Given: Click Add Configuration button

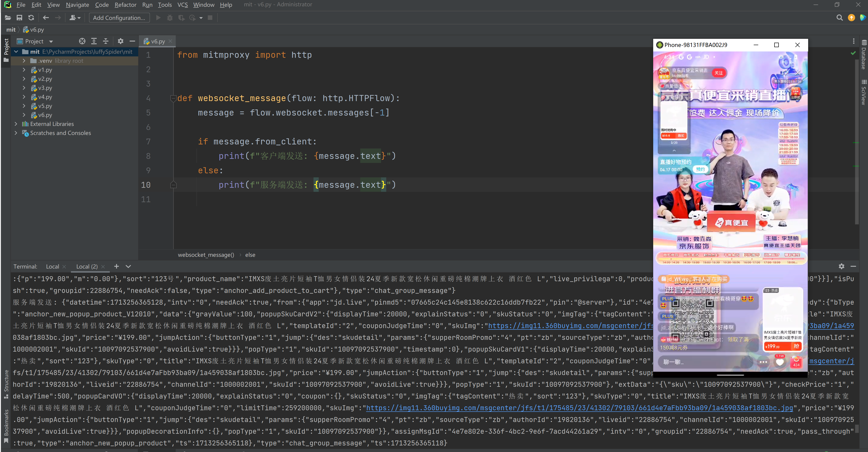Looking at the screenshot, I should pos(119,18).
